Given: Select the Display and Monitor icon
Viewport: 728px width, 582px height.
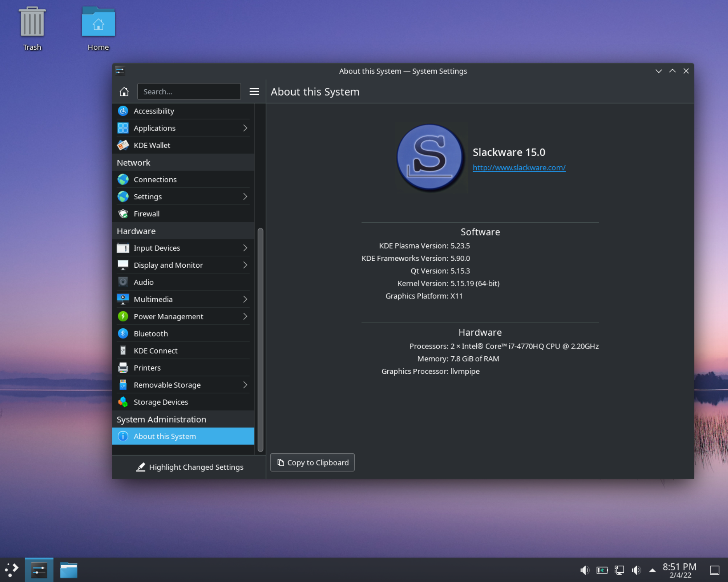Looking at the screenshot, I should [123, 265].
